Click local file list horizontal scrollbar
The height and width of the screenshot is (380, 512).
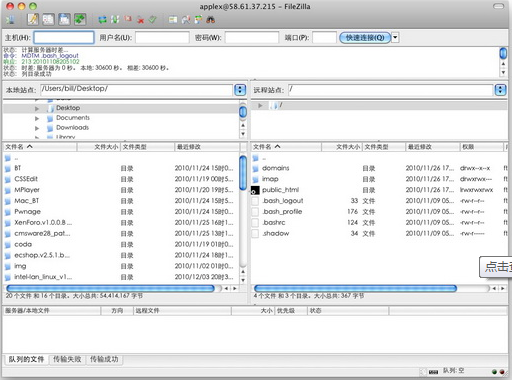coord(110,288)
